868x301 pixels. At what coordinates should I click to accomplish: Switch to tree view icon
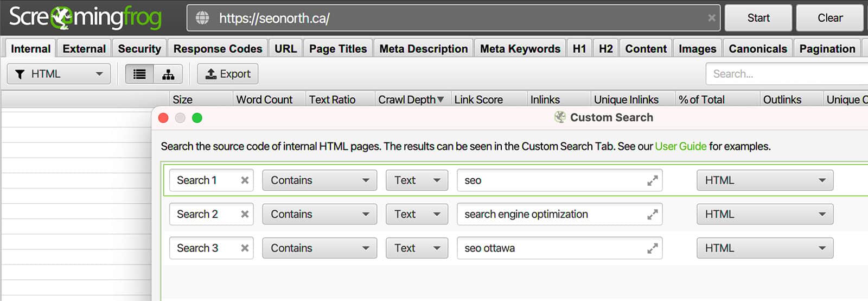pyautogui.click(x=168, y=74)
